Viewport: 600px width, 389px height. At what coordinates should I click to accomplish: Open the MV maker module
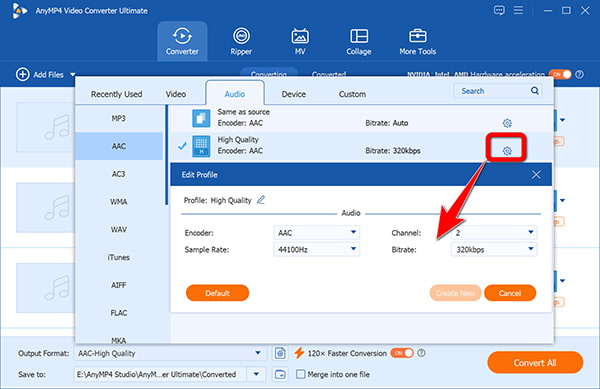pyautogui.click(x=300, y=41)
